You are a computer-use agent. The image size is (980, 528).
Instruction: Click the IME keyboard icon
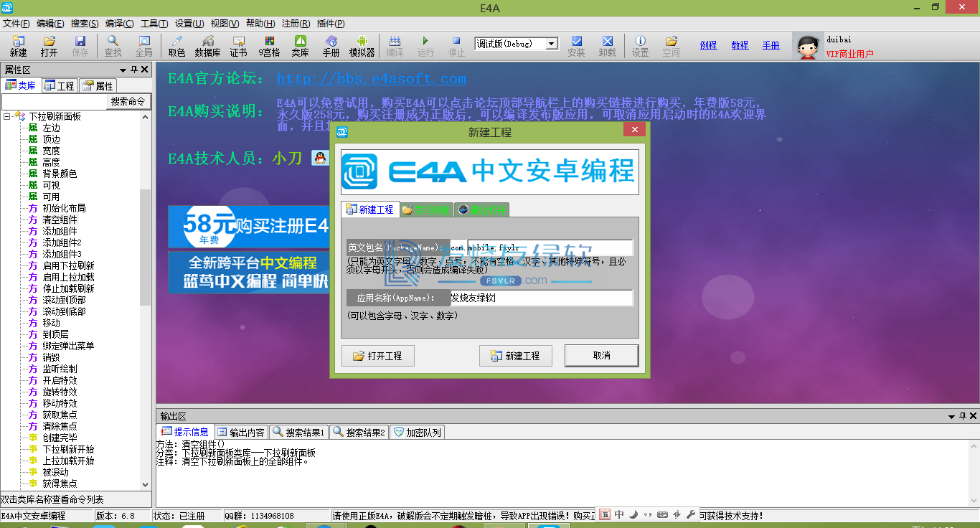[x=662, y=514]
